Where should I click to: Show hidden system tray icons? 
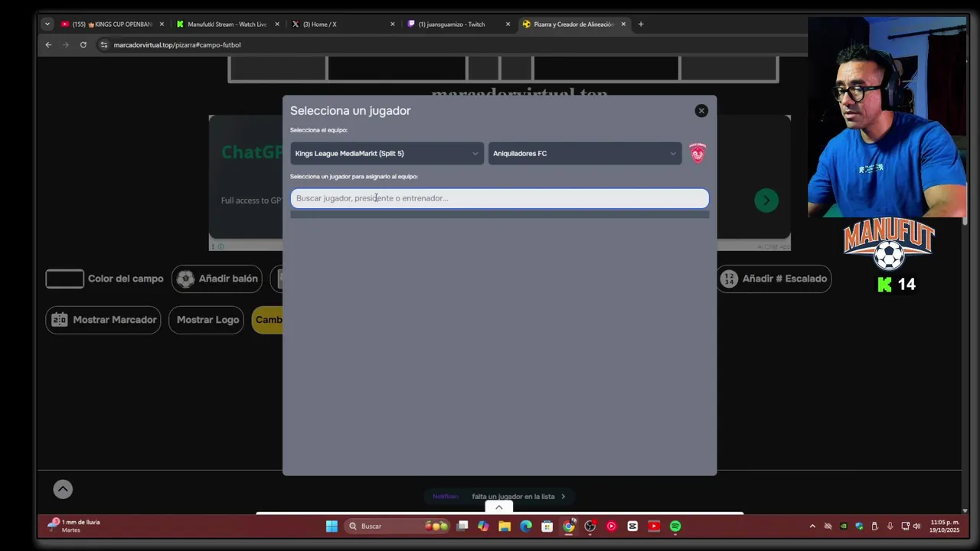[x=812, y=526]
